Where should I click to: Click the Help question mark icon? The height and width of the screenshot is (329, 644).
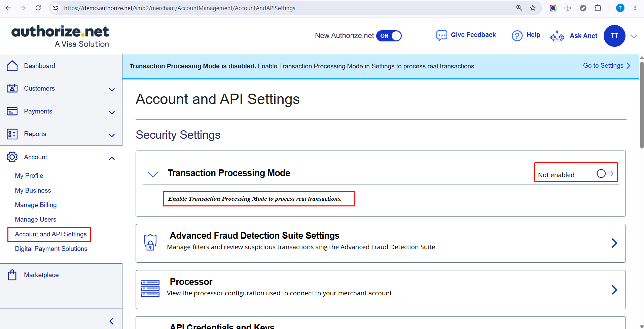pyautogui.click(x=517, y=35)
